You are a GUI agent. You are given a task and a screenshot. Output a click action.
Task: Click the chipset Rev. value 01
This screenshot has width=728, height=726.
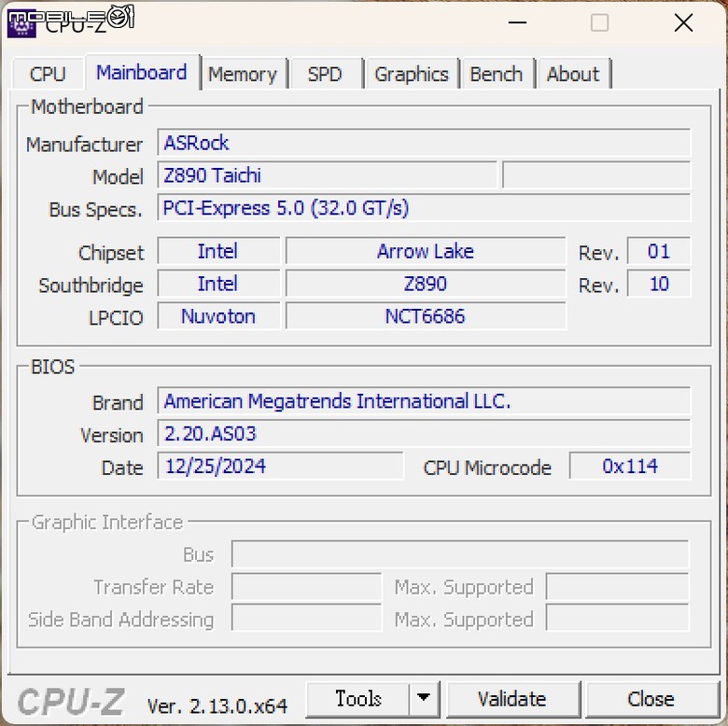point(659,251)
